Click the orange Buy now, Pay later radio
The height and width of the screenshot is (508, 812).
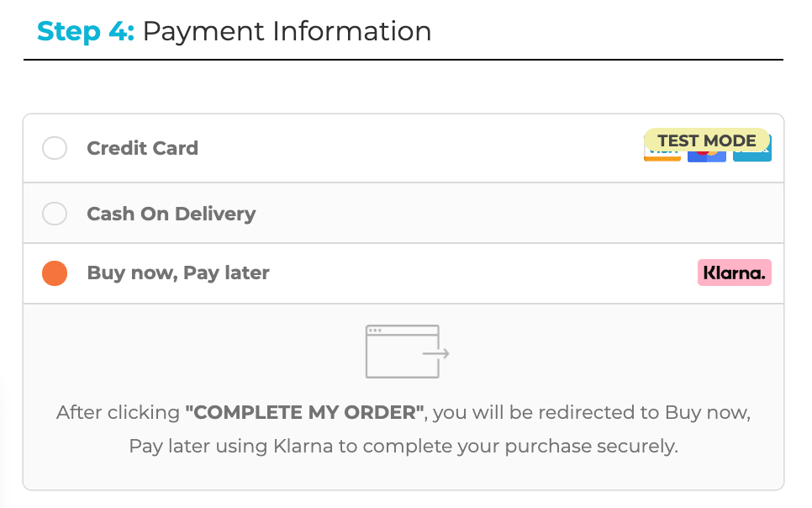(55, 273)
